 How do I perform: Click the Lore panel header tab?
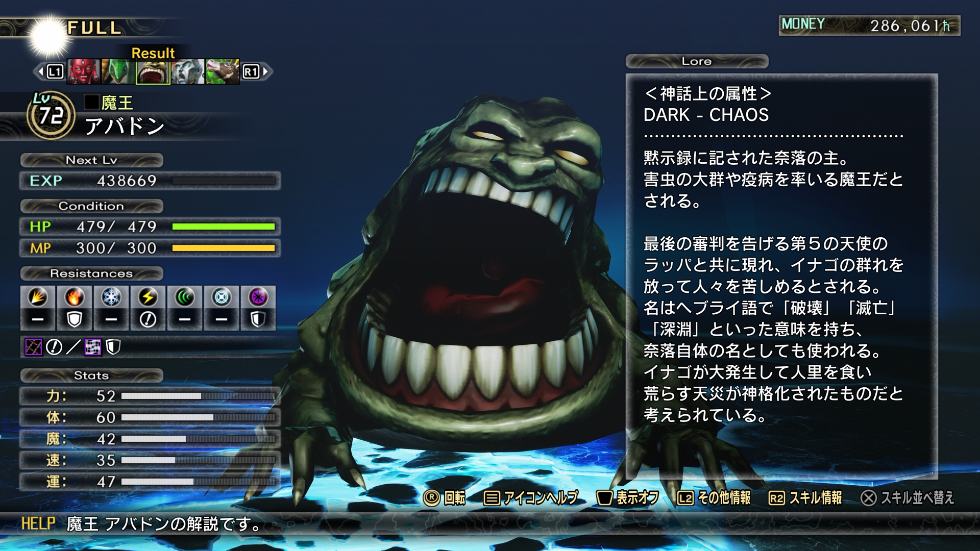(697, 61)
